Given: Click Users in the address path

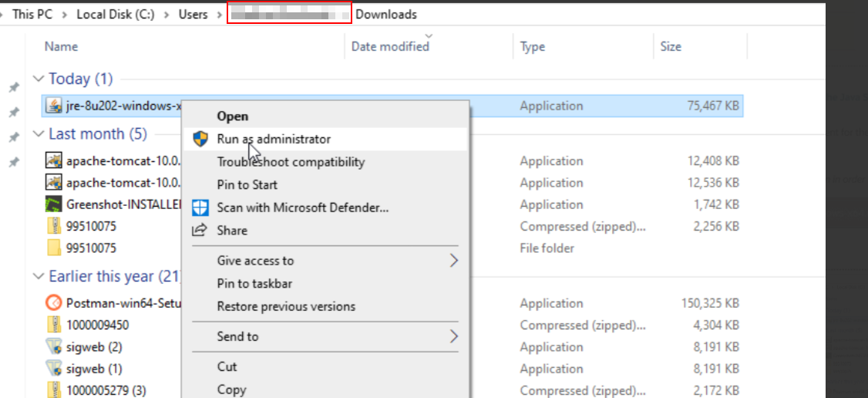Looking at the screenshot, I should coord(193,15).
